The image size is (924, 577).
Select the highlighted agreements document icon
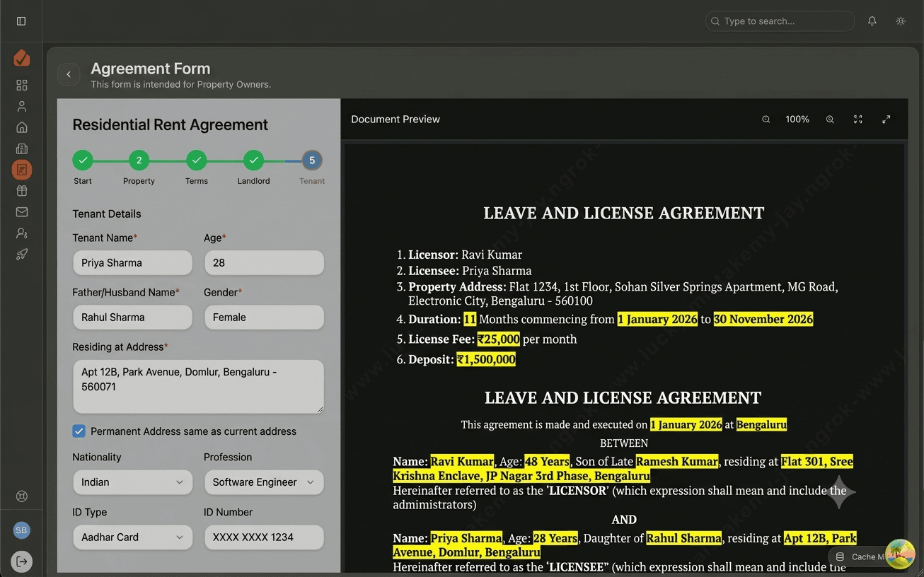[x=22, y=170]
